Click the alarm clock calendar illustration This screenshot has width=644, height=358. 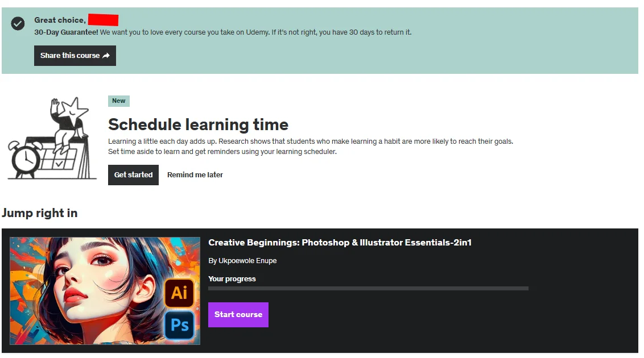52,138
